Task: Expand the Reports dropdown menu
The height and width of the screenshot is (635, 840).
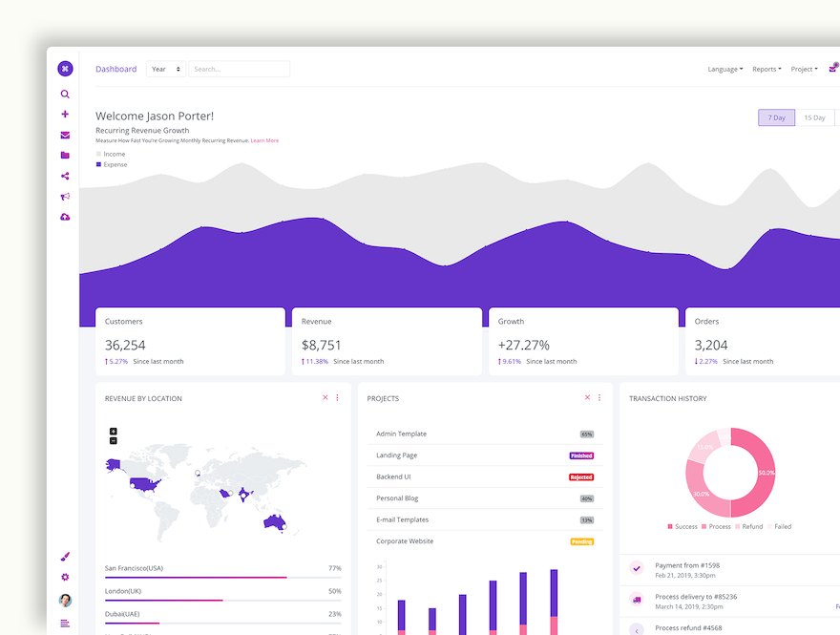Action: [x=766, y=69]
